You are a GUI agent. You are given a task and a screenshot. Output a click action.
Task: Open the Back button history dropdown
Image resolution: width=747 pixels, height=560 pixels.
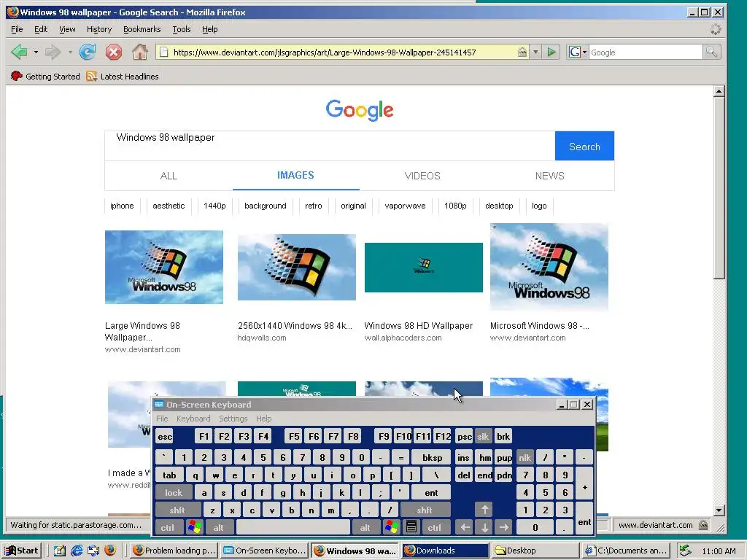tap(36, 52)
